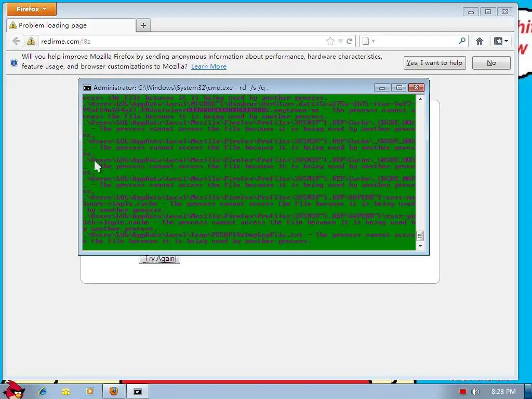Close the Firefox window
532x399 pixels.
click(x=505, y=12)
